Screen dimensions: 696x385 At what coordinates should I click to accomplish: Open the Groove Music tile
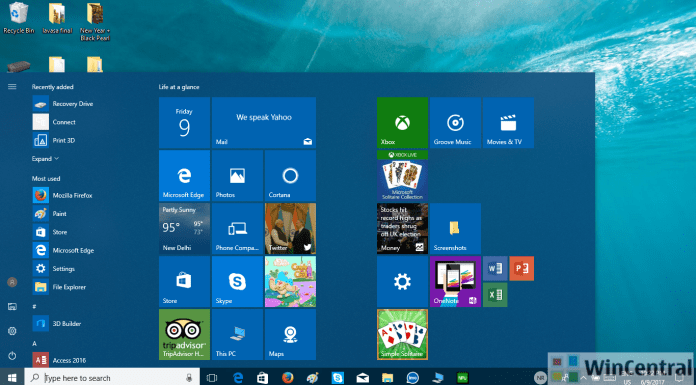coord(455,123)
